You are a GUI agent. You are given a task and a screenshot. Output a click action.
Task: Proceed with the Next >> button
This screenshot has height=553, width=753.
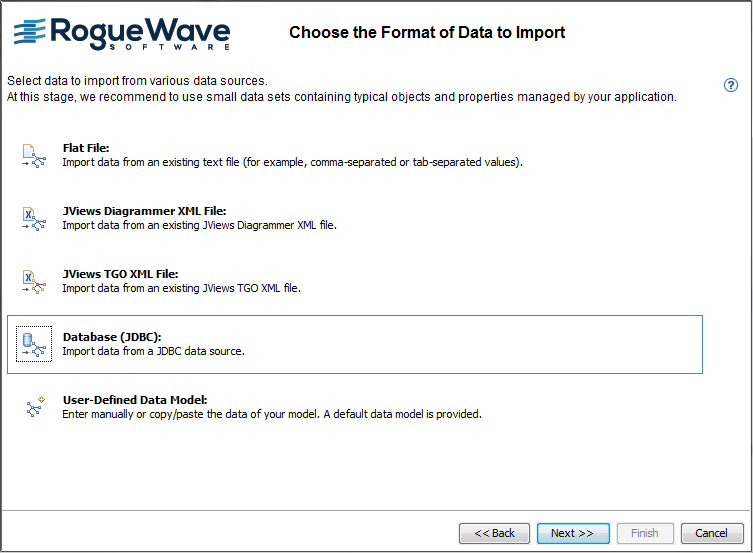click(573, 533)
